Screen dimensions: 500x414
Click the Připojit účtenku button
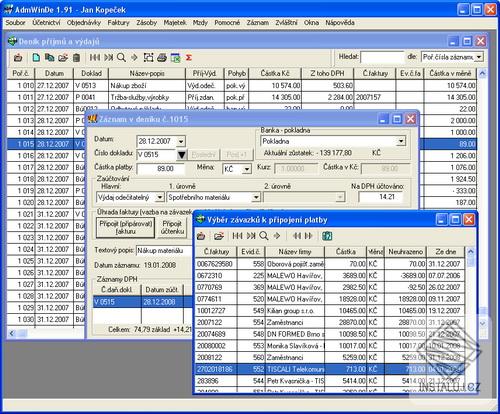[172, 227]
